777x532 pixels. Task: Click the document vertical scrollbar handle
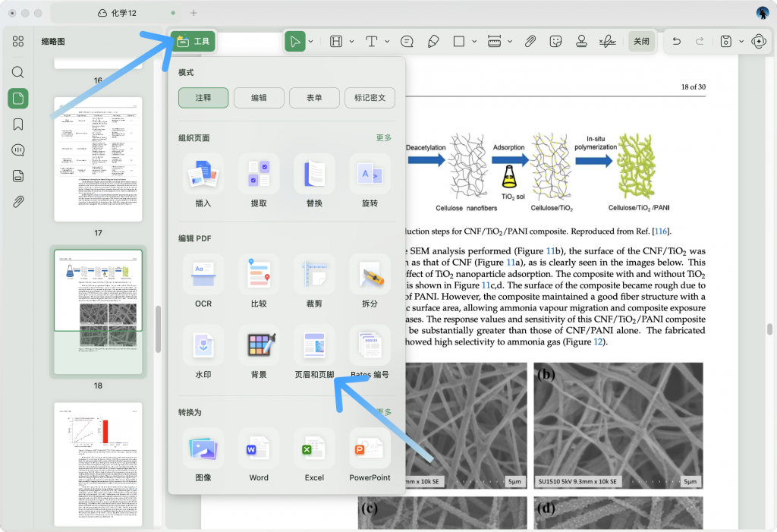(769, 329)
